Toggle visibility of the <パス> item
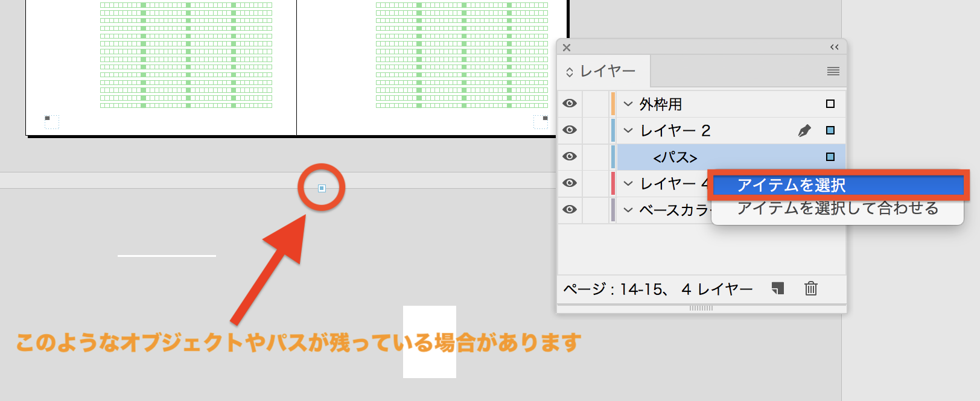Viewport: 980px width, 401px height. pyautogui.click(x=570, y=157)
